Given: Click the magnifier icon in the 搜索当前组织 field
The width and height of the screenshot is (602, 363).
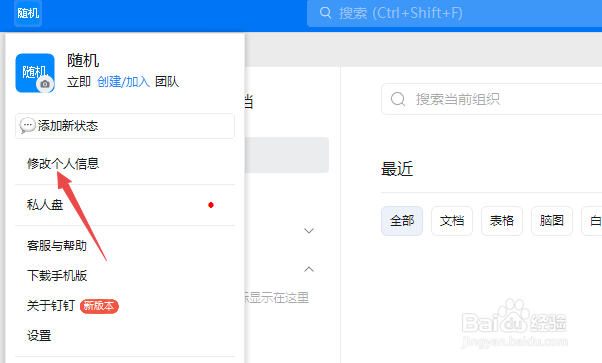Looking at the screenshot, I should click(398, 99).
